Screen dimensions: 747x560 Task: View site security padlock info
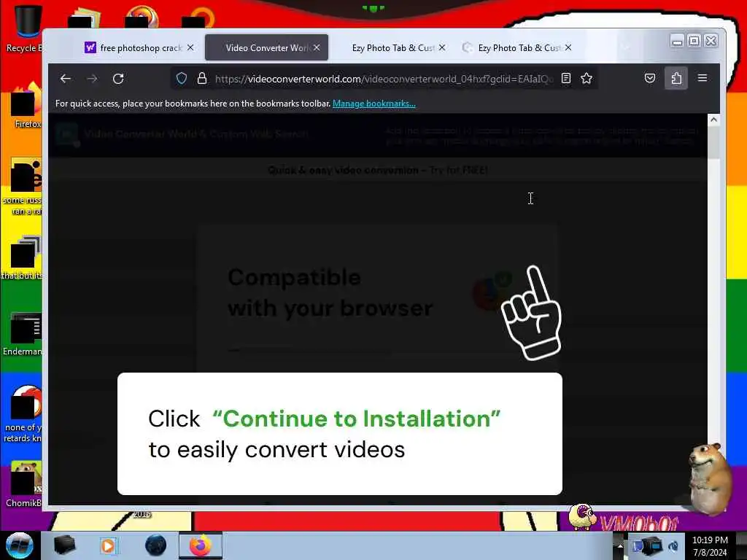pos(202,79)
